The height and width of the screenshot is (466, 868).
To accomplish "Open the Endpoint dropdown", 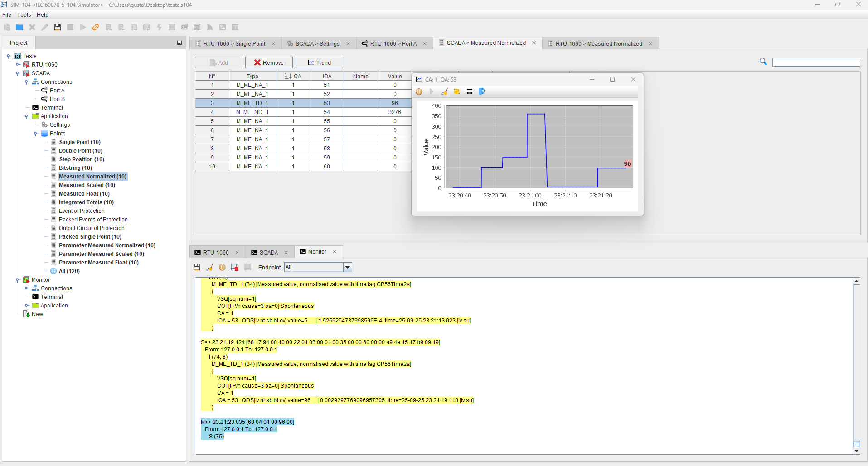I will [348, 268].
